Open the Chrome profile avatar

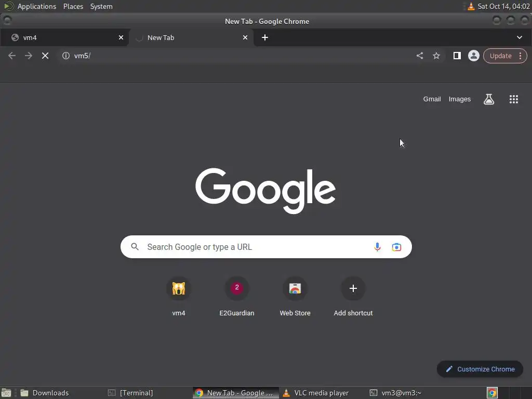pyautogui.click(x=474, y=56)
